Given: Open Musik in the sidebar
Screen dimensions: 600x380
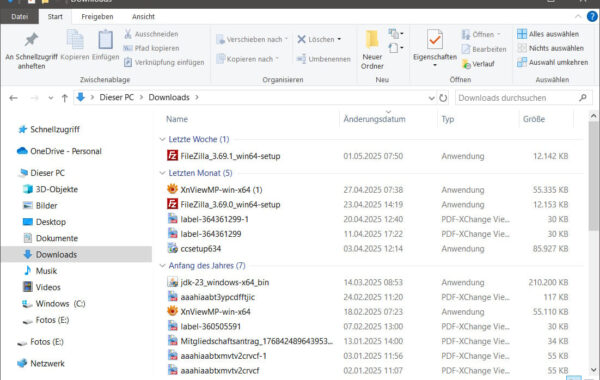Looking at the screenshot, I should point(46,271).
